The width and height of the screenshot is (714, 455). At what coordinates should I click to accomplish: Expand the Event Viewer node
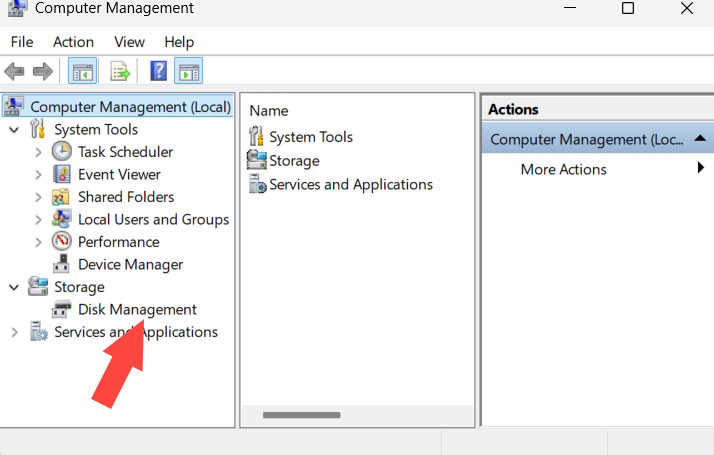pos(38,175)
